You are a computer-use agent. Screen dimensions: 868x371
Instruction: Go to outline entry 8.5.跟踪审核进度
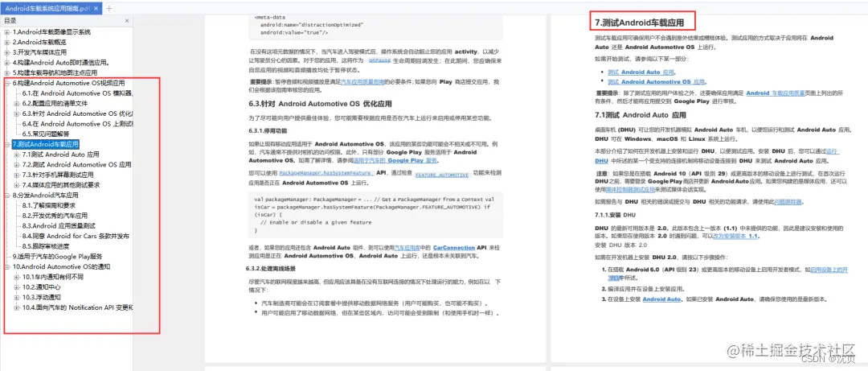pos(45,246)
